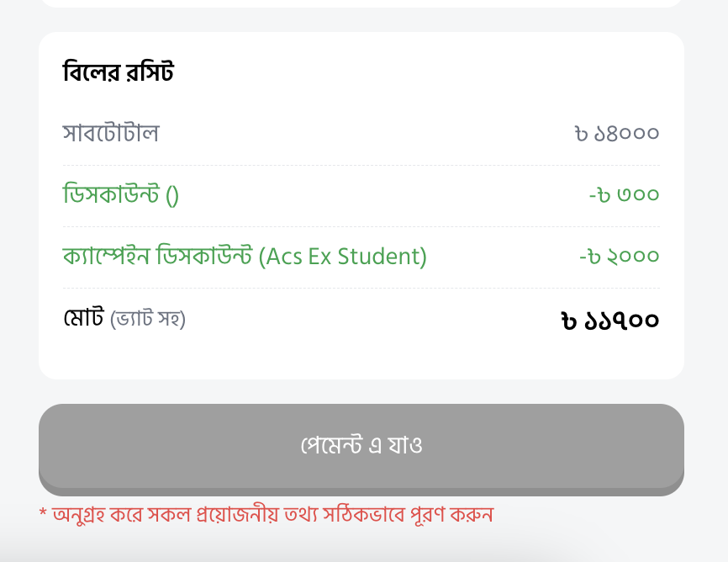Click the মোট total label
Image resolution: width=728 pixels, height=562 pixels.
(83, 318)
